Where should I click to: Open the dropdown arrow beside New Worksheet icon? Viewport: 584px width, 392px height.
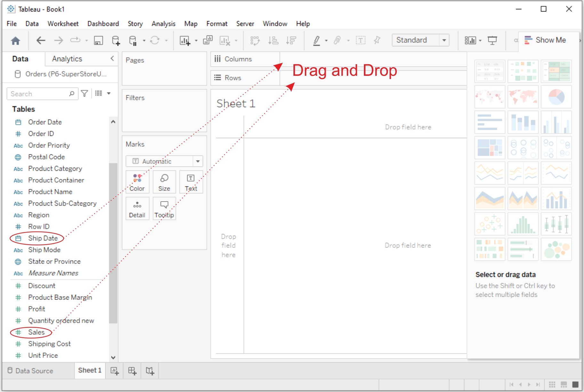point(196,41)
